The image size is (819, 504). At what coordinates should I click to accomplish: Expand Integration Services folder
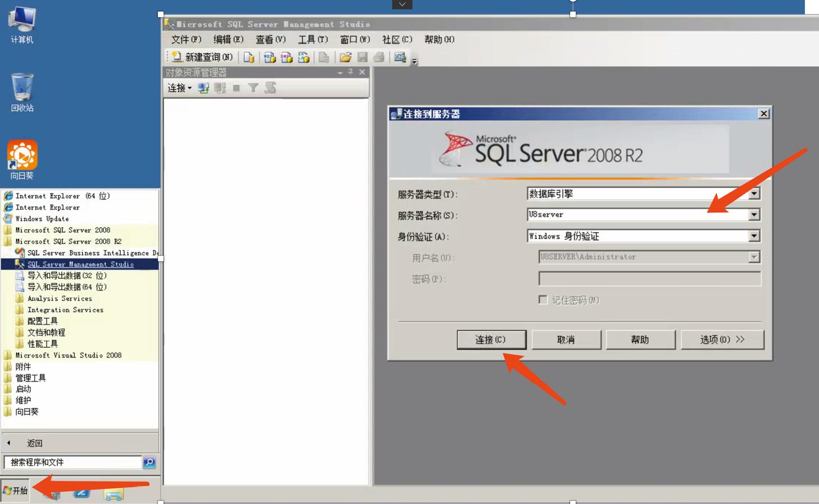point(65,310)
